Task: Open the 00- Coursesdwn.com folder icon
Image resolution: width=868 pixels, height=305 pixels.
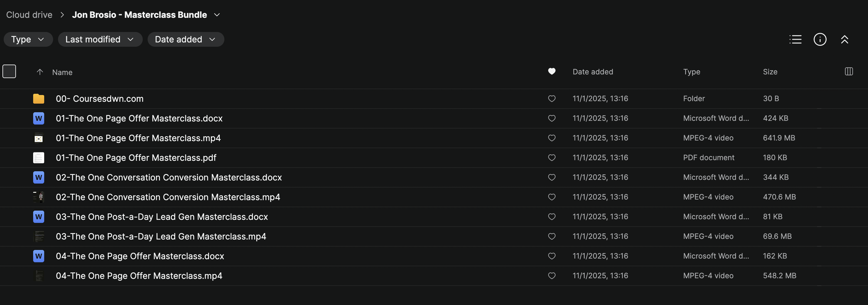Action: click(39, 98)
